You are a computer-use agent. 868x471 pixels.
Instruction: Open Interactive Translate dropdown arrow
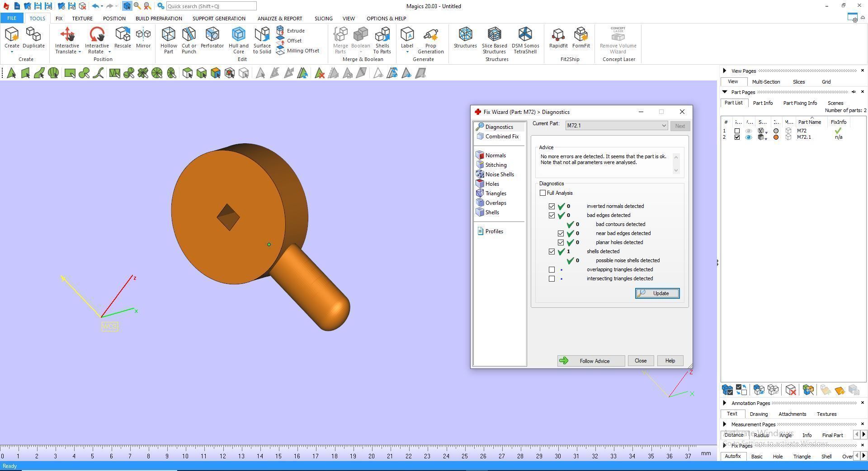(x=80, y=52)
